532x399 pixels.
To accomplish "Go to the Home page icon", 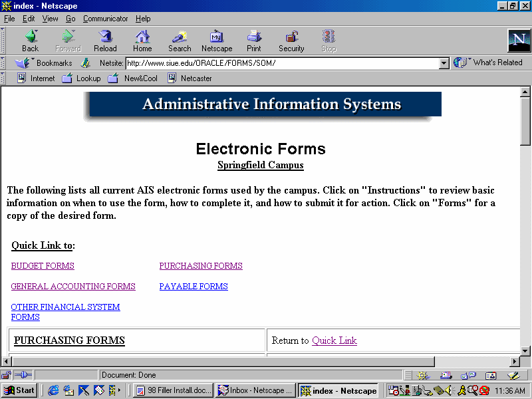I will 142,41.
